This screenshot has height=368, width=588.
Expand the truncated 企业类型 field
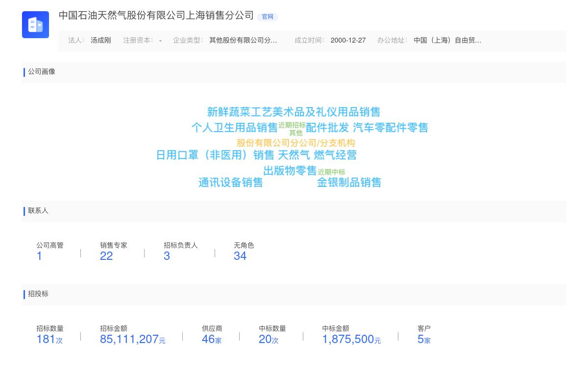click(243, 40)
